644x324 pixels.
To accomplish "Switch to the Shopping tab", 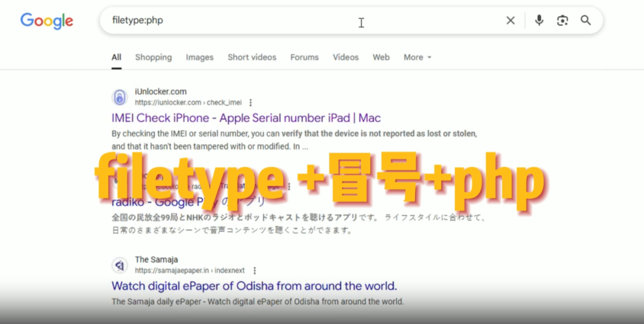I will tap(154, 57).
